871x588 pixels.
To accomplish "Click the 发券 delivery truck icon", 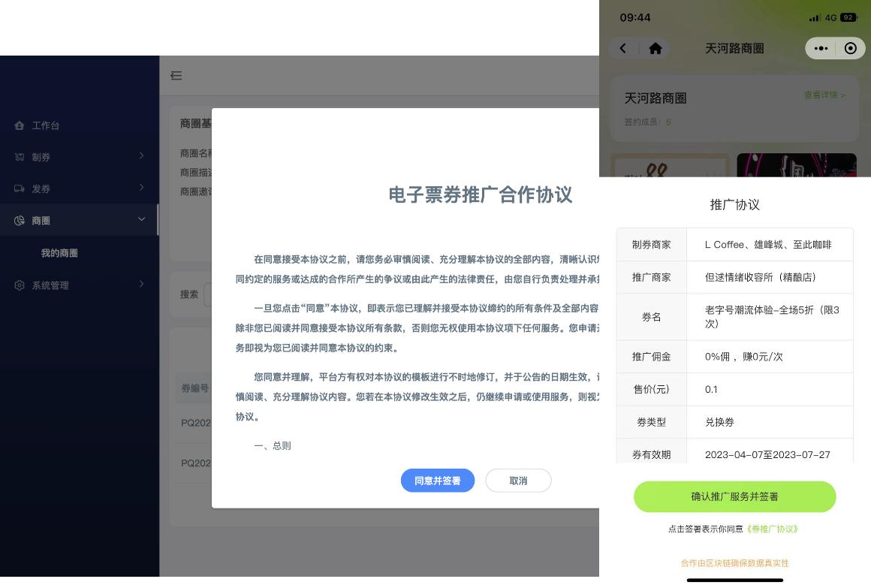I will pyautogui.click(x=20, y=188).
